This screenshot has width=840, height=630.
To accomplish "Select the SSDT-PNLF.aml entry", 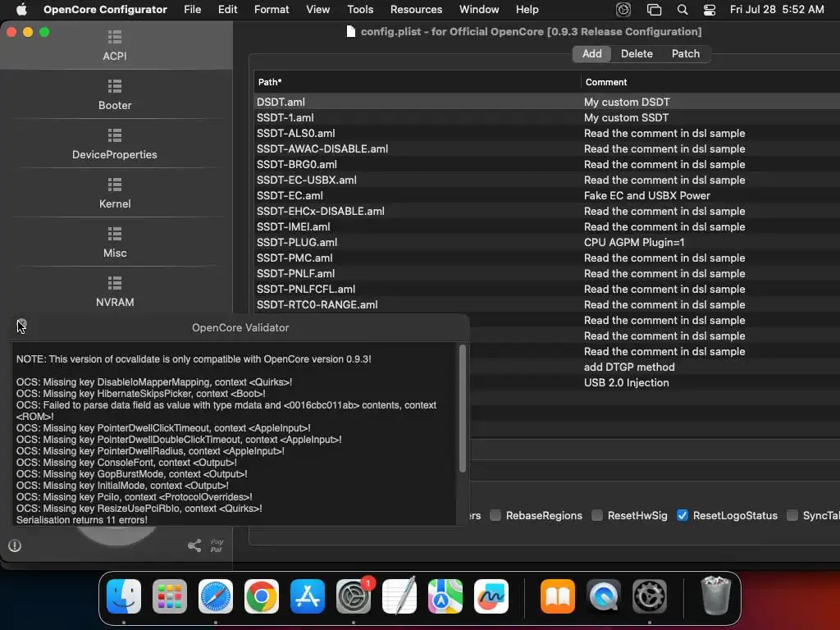I will [547, 273].
